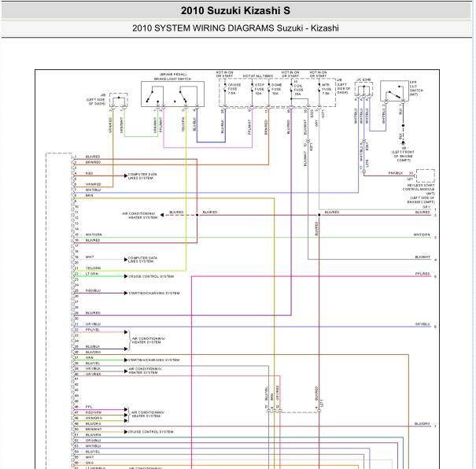Select the 'IG COIL FUSE 15A' label
The height and width of the screenshot is (469, 476).
point(298,88)
